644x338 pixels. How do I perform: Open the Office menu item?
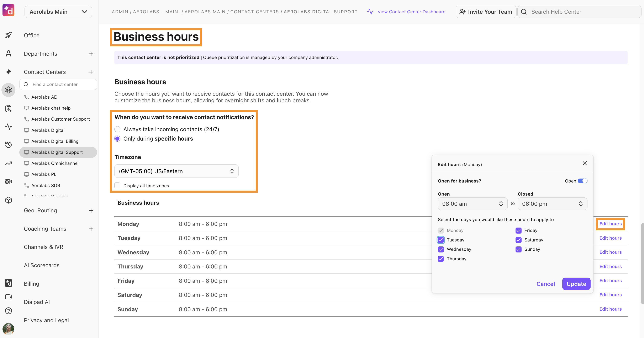click(32, 36)
